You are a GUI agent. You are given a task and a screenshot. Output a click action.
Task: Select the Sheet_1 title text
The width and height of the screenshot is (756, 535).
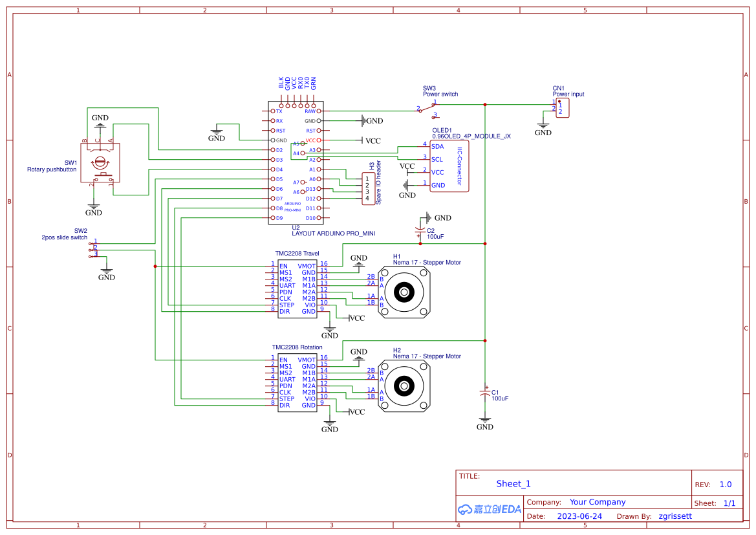click(513, 483)
